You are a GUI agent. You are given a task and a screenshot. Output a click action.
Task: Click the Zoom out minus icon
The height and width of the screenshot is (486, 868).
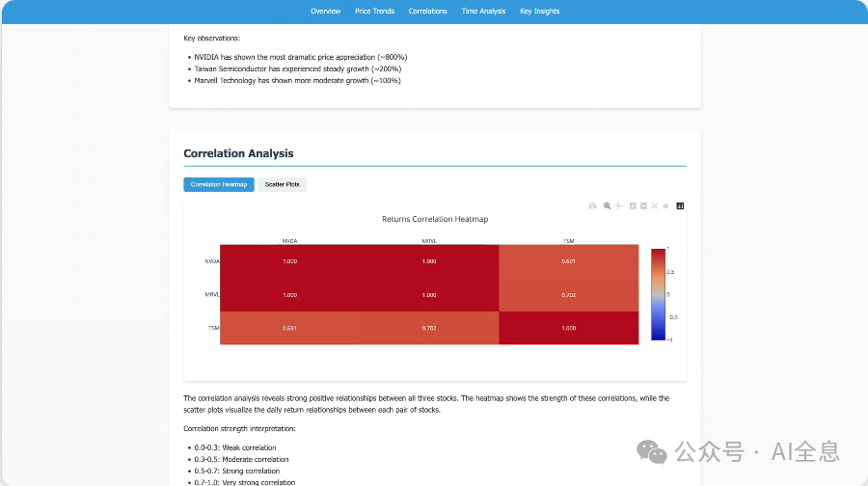point(644,206)
